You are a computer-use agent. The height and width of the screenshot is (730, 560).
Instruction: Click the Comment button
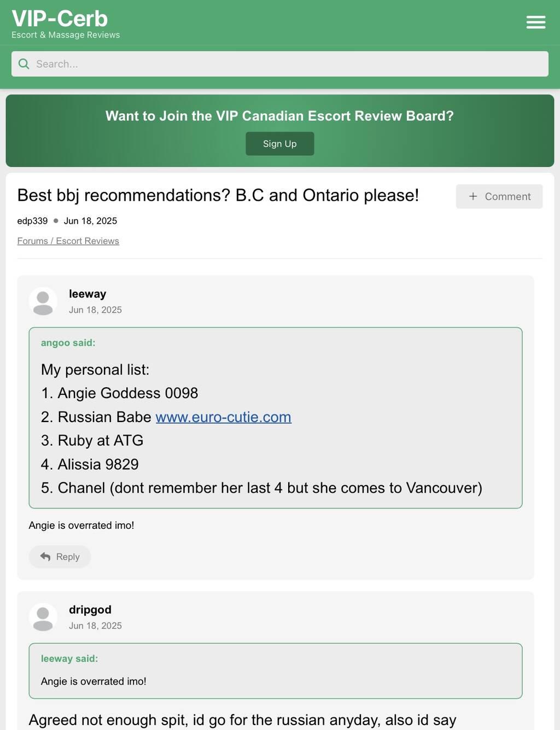(x=499, y=196)
